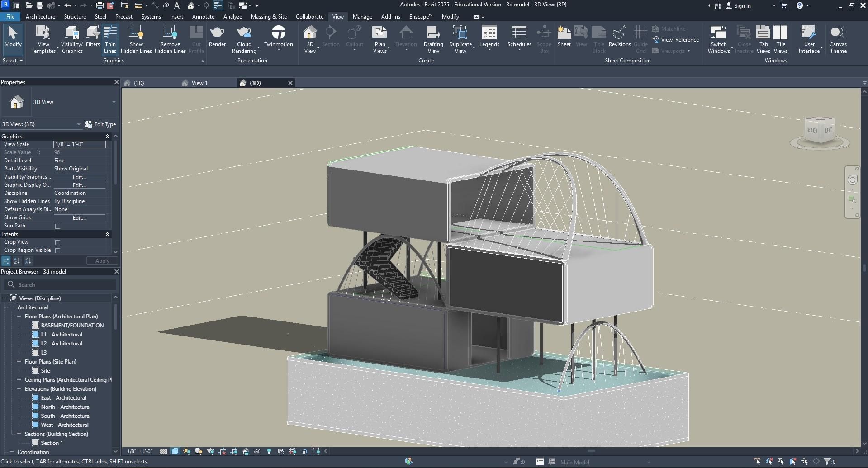Click Edit for Show Grids
The image size is (868, 468).
80,217
